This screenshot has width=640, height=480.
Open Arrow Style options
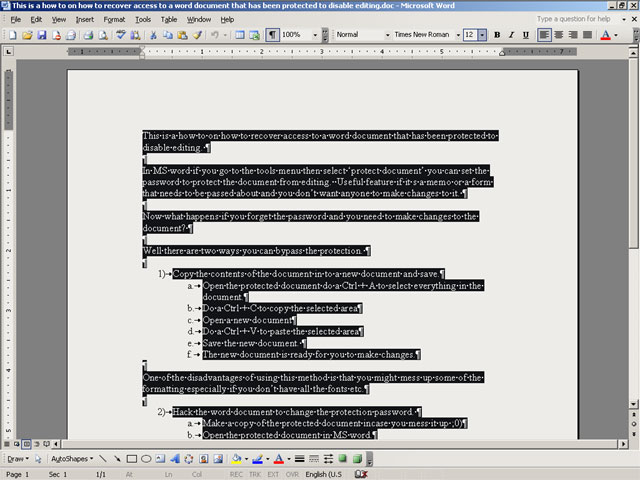[328, 459]
